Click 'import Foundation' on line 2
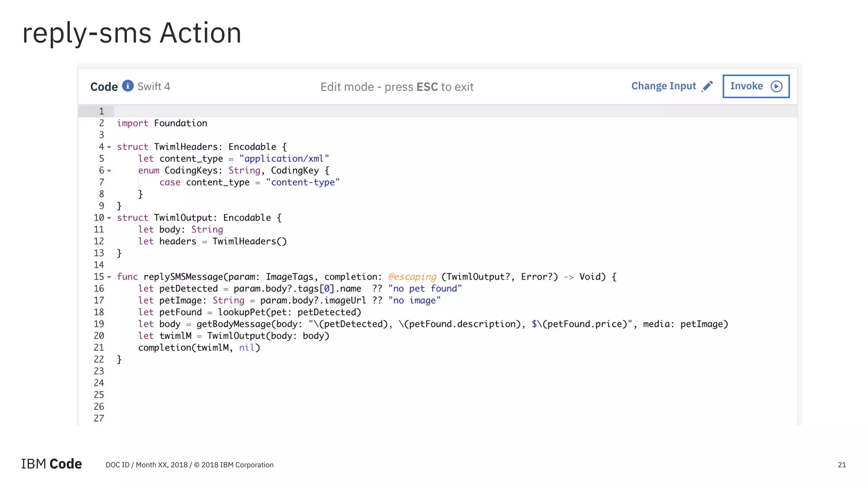The image size is (868, 488). tap(162, 123)
